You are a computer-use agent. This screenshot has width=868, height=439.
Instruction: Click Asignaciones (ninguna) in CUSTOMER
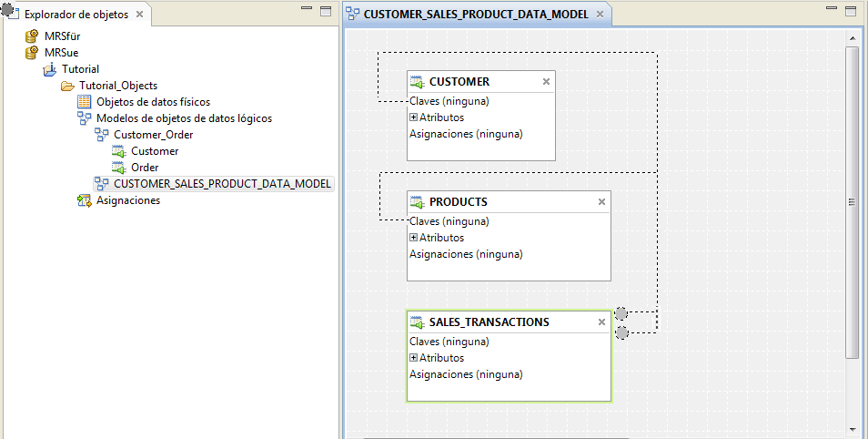pos(466,134)
